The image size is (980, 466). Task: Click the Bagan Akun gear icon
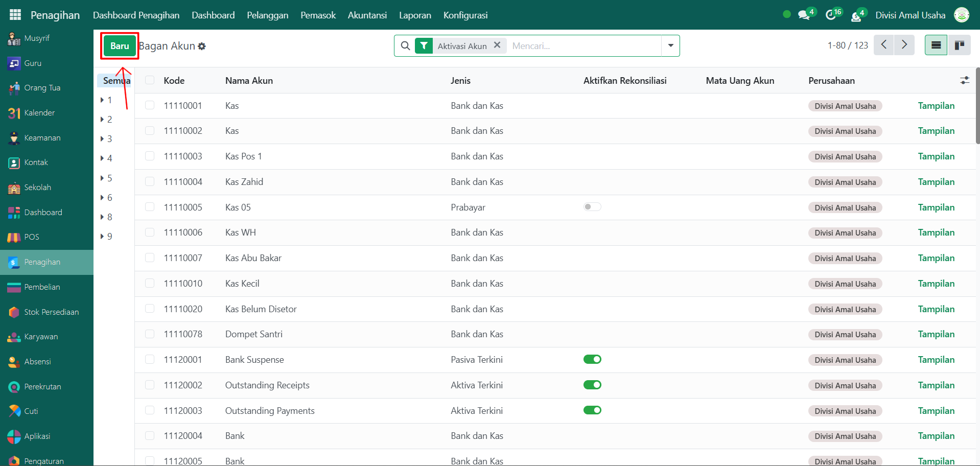click(x=202, y=46)
